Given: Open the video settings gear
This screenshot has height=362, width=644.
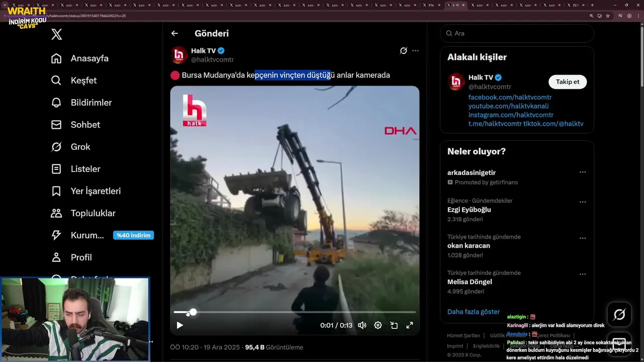Looking at the screenshot, I should coord(378,325).
